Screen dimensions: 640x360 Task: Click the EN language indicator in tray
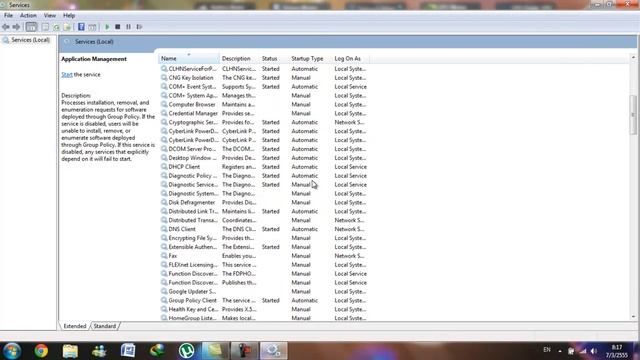pyautogui.click(x=547, y=350)
